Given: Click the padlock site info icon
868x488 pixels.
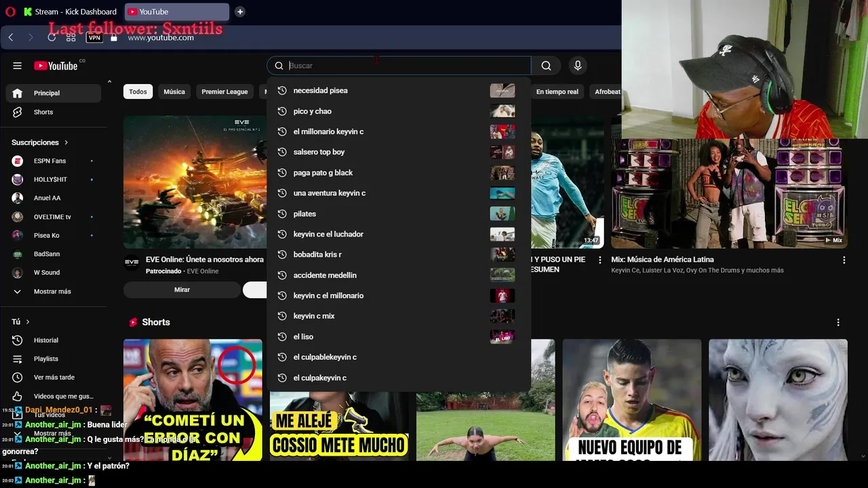Looking at the screenshot, I should tap(114, 37).
